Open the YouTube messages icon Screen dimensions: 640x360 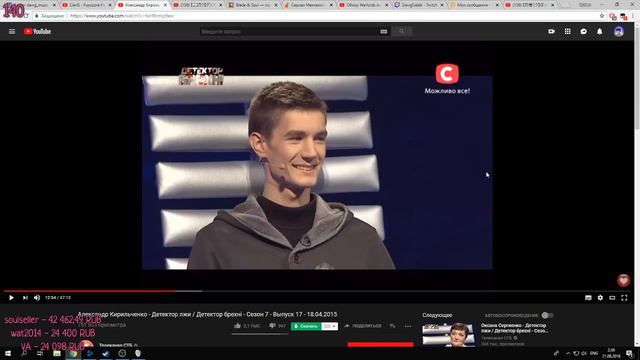(x=584, y=31)
